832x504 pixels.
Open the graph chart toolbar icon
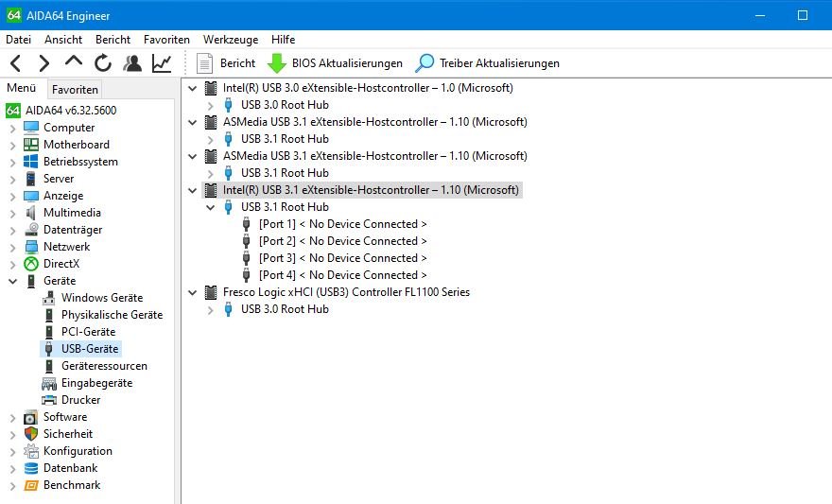[162, 63]
